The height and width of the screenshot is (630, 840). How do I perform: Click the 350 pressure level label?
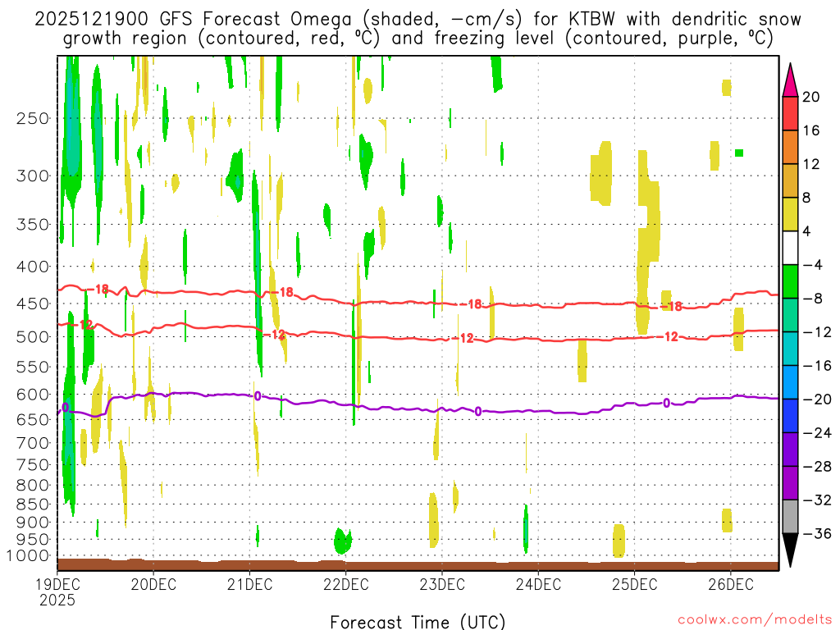[x=33, y=225]
